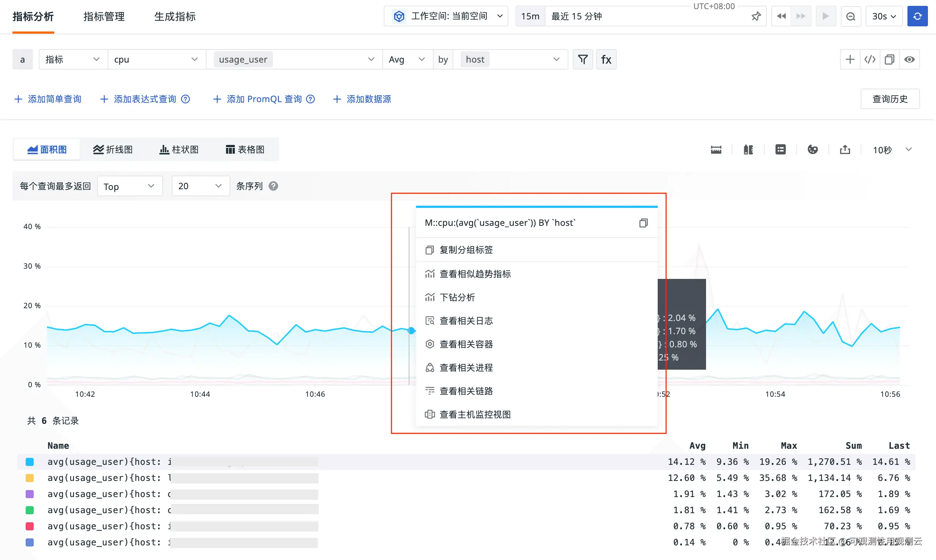
Task: Copy the query expression in popup header
Action: (x=643, y=223)
